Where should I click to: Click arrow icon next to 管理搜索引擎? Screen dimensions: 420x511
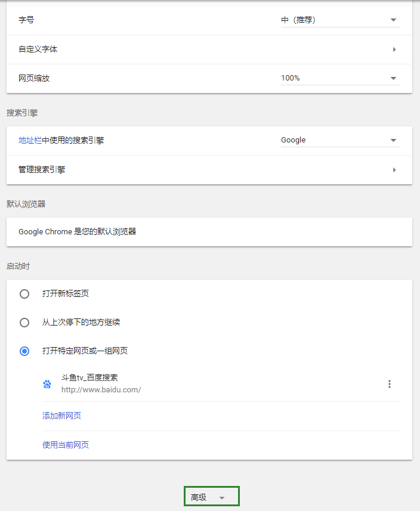coord(394,170)
